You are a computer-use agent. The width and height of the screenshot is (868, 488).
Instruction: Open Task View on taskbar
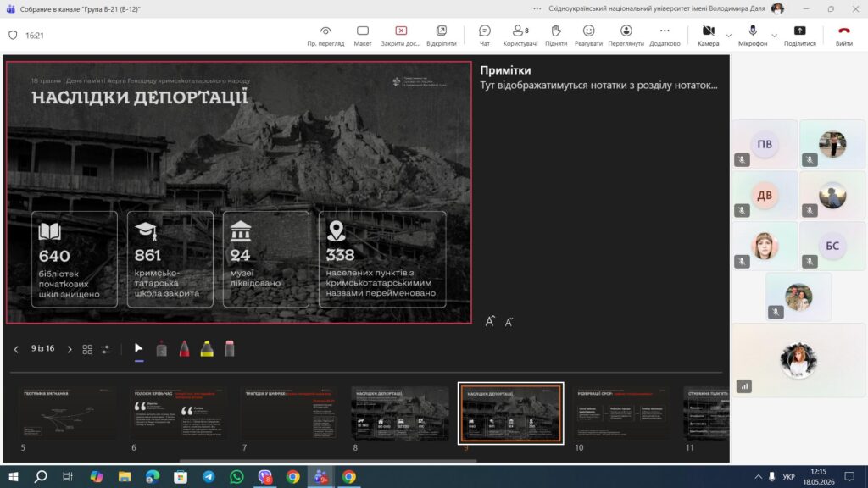tap(68, 476)
